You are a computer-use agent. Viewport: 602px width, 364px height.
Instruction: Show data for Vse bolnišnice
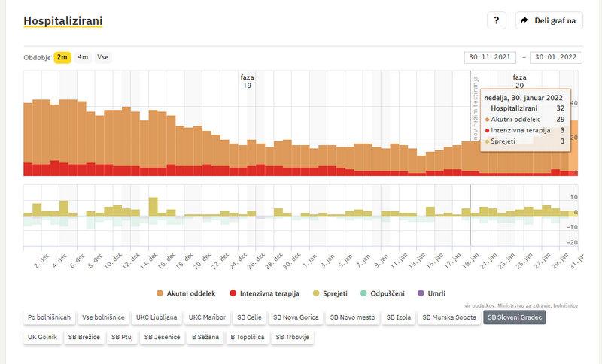click(104, 317)
